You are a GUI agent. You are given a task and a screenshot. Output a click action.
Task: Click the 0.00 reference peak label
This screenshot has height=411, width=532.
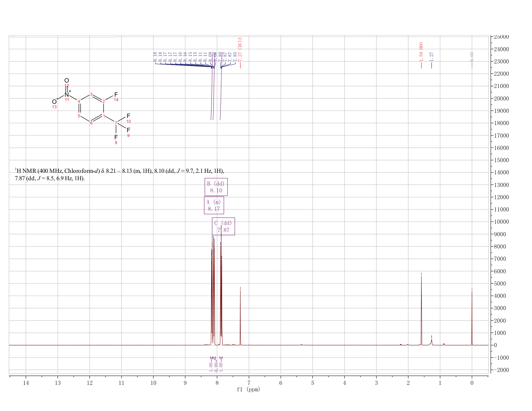click(472, 56)
